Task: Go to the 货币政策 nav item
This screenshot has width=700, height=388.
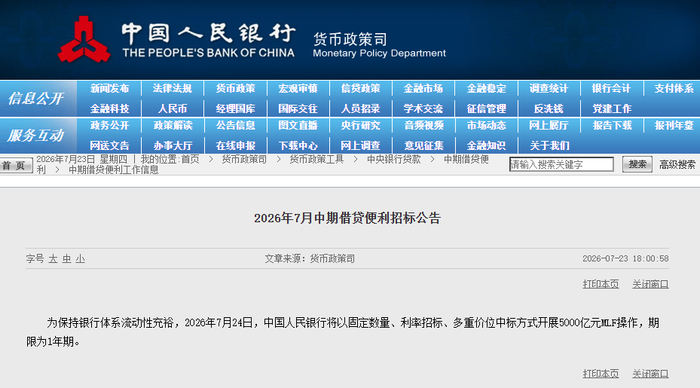Action: click(x=235, y=88)
